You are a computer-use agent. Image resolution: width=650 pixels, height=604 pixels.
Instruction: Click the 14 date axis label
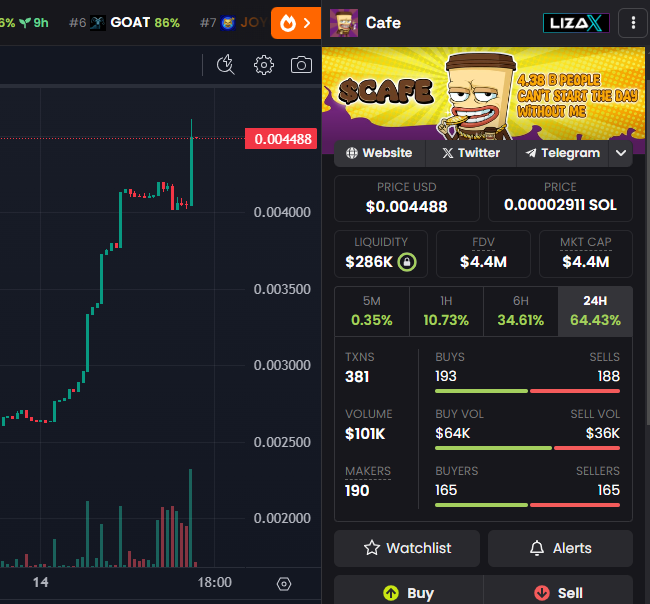(41, 582)
